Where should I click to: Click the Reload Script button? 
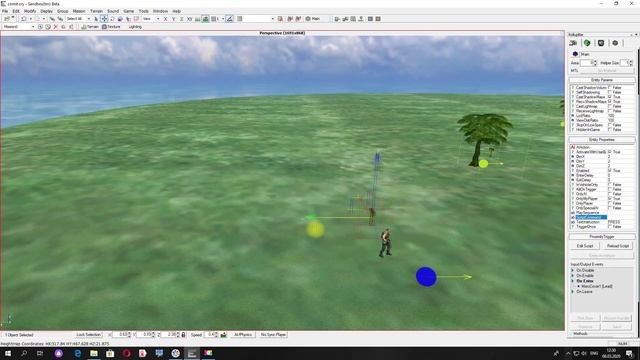click(618, 246)
